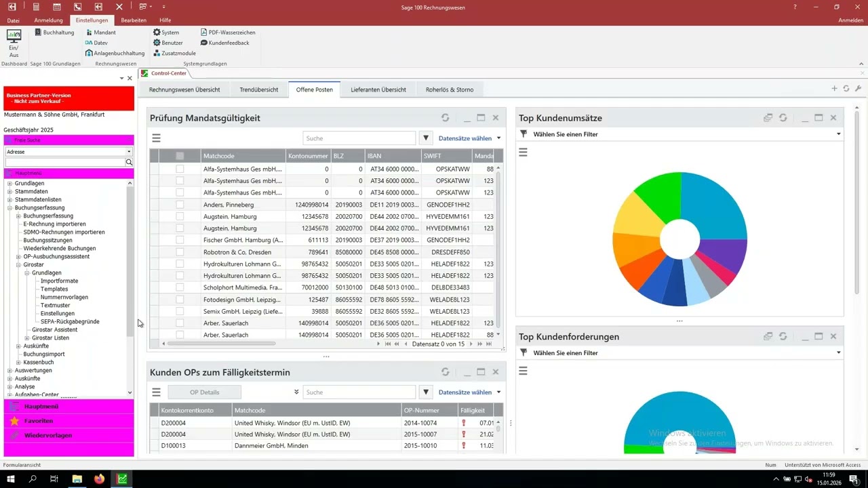
Task: Open the hamburger menu in Prüfung Mandatsgültigkeit
Action: [x=156, y=138]
